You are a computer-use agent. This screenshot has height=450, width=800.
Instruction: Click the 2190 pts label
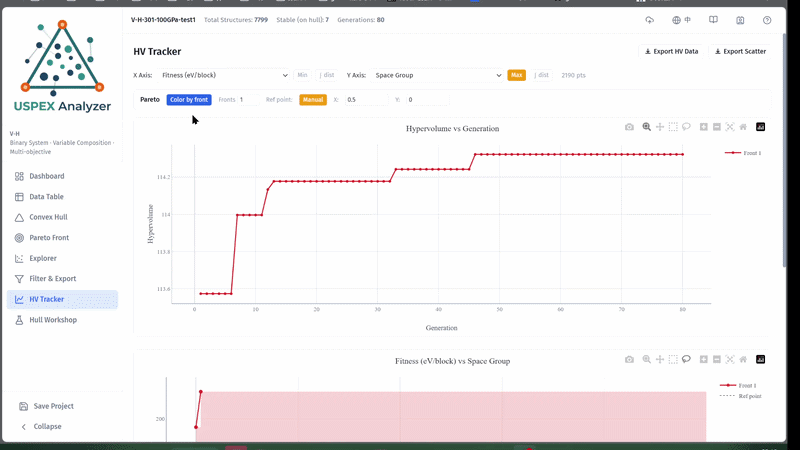[x=573, y=75]
